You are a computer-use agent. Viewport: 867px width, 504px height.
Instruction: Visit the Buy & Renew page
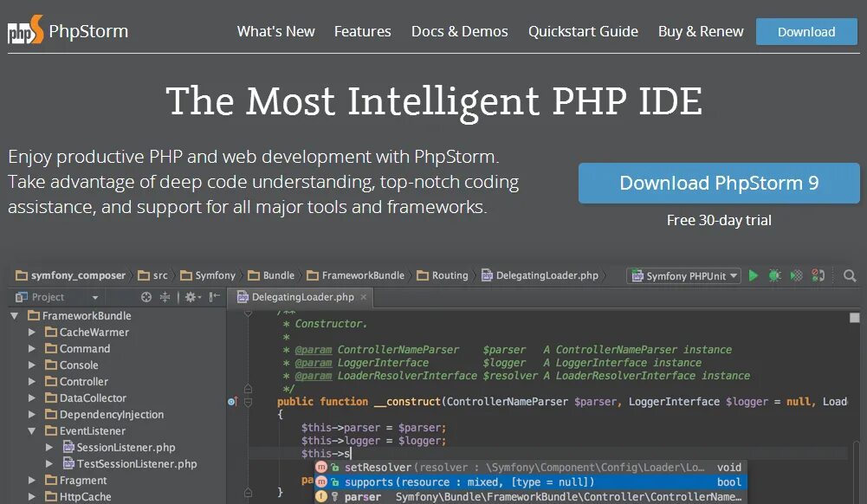click(x=701, y=31)
